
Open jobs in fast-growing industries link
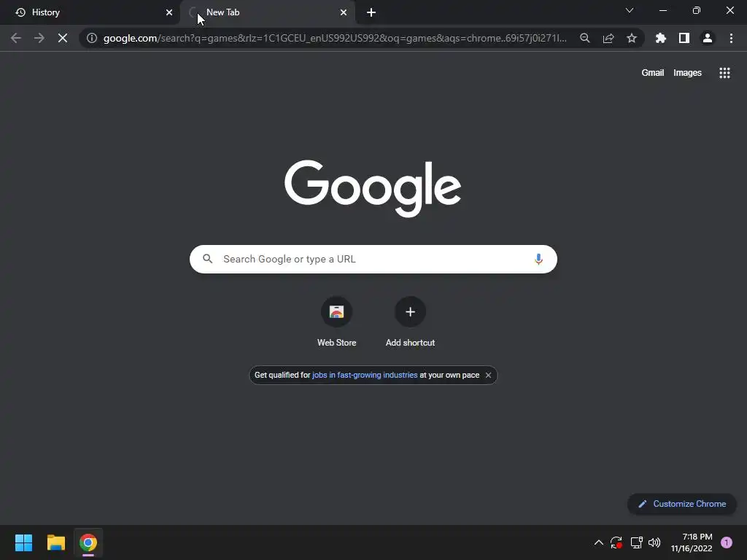365,376
